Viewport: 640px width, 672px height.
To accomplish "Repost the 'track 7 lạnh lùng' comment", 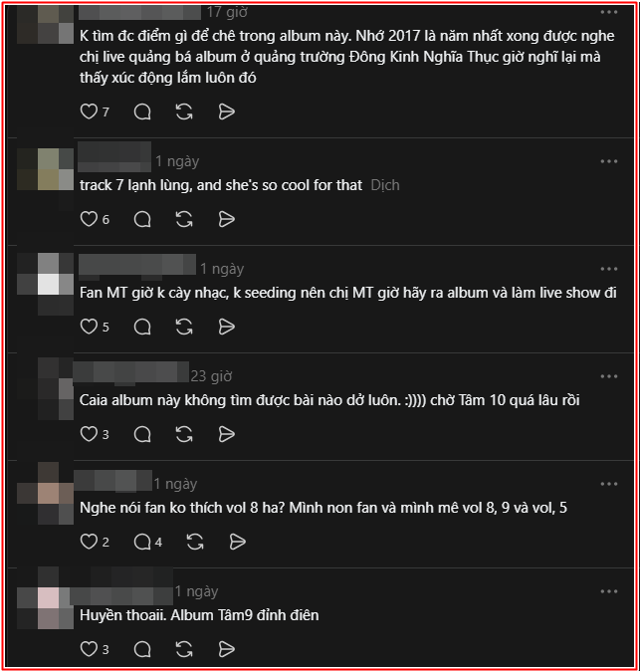I will 184,219.
